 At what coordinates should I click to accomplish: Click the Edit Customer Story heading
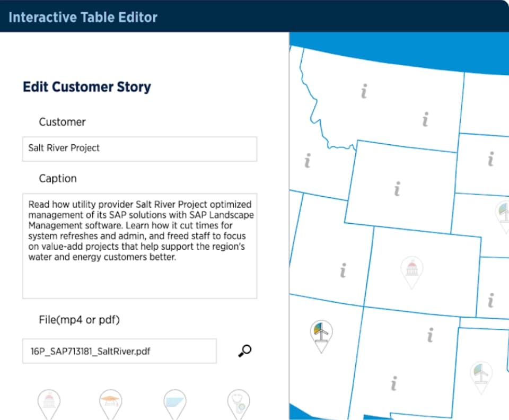86,86
